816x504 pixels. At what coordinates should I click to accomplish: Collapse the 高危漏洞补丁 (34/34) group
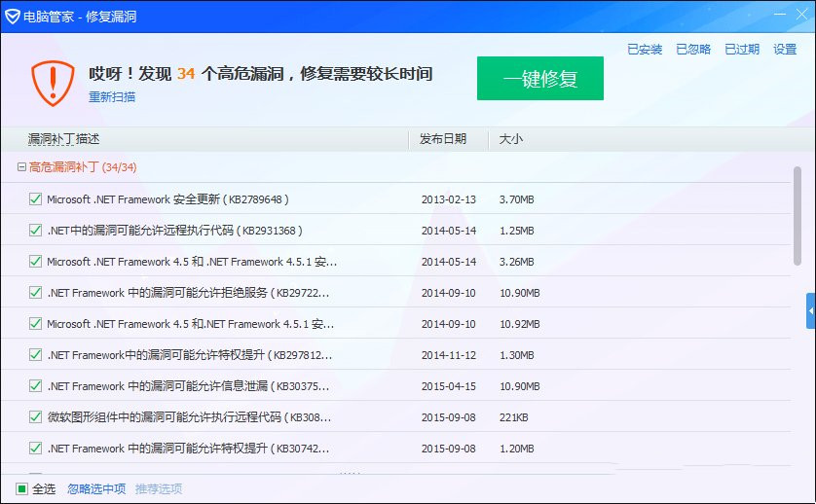coord(21,167)
